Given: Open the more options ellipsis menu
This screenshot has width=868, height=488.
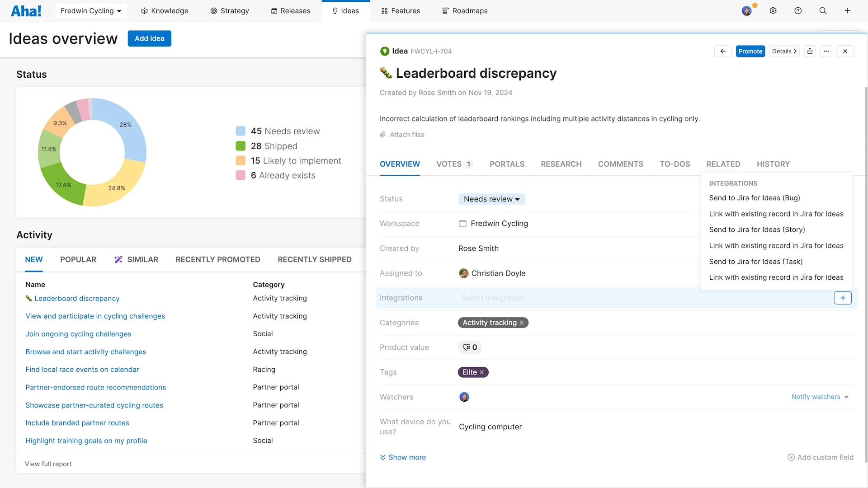Looking at the screenshot, I should 826,51.
